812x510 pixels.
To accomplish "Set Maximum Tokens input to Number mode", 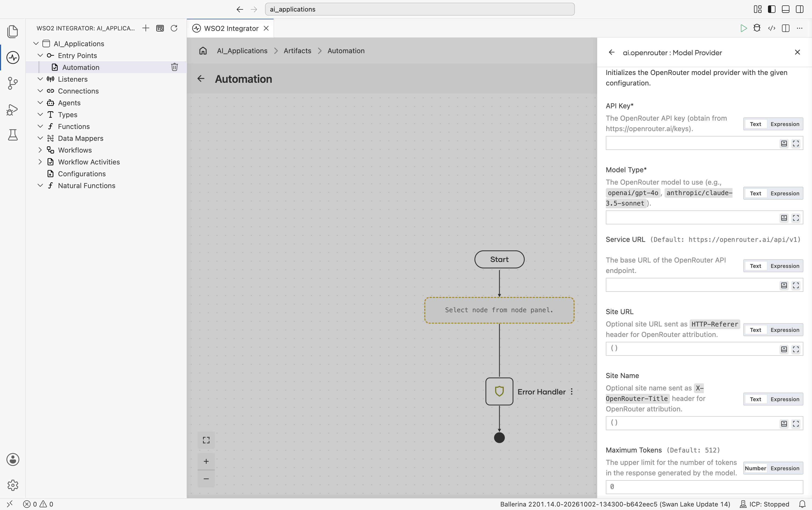I will pyautogui.click(x=755, y=468).
